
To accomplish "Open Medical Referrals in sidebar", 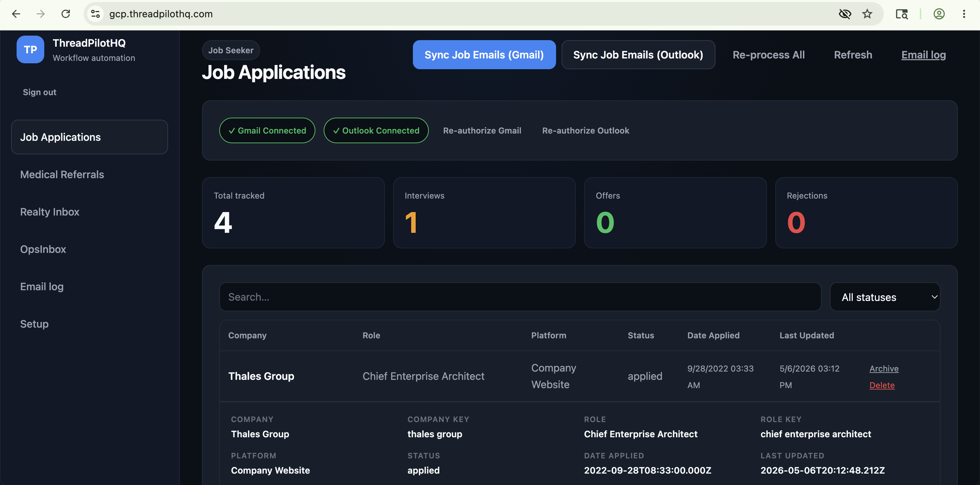I will pyautogui.click(x=62, y=174).
